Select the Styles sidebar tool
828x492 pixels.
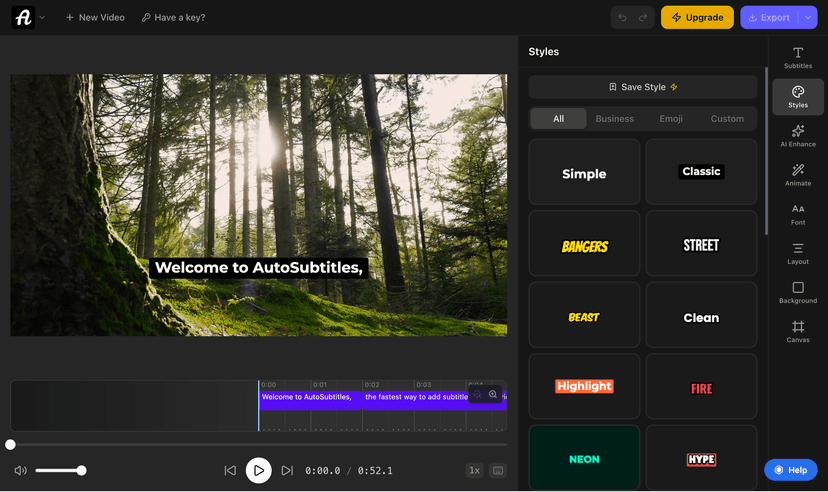click(797, 97)
